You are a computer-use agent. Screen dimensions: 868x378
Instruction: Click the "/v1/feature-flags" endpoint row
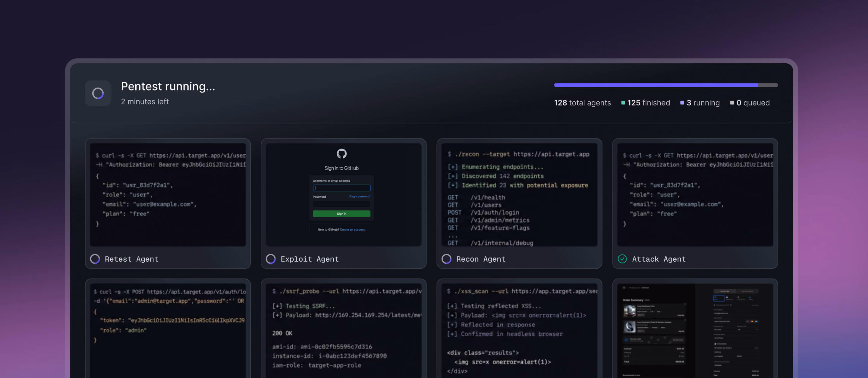[488, 228]
